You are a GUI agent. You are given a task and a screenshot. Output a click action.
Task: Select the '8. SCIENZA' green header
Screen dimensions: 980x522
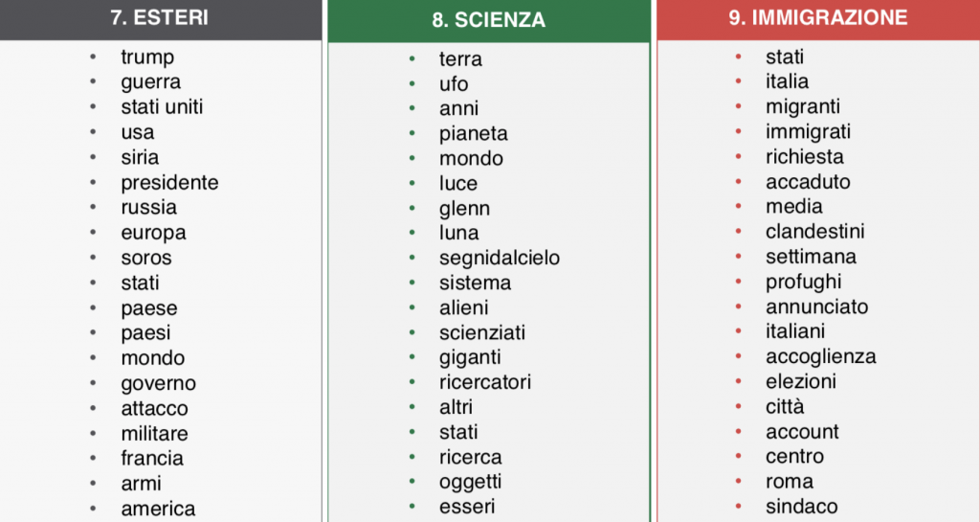click(x=488, y=20)
